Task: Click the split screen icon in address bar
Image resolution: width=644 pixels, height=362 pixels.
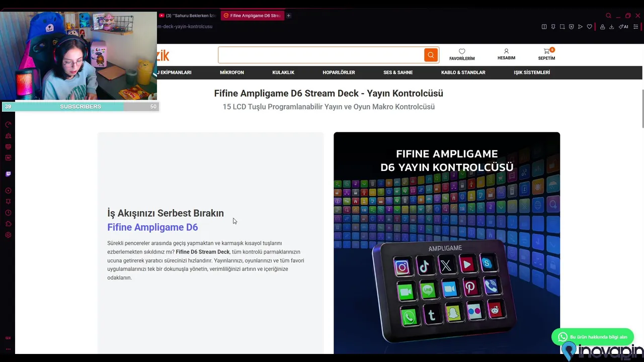Action: point(544,27)
